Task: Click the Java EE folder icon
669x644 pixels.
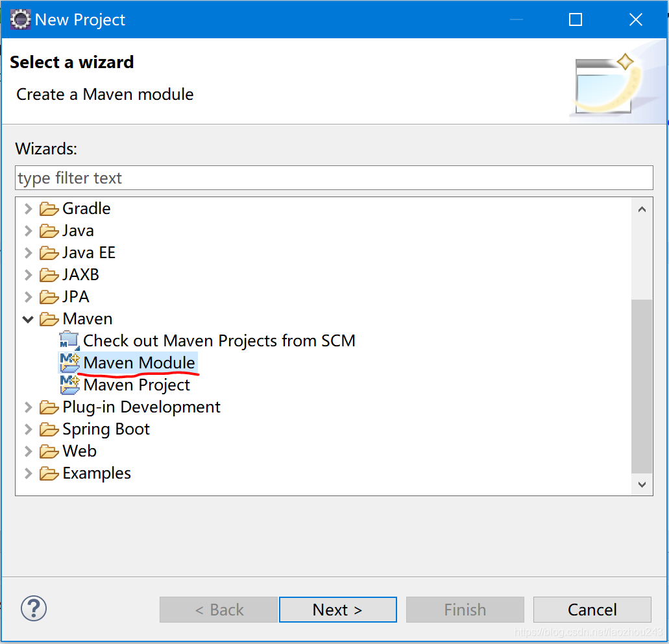Action: 49,253
